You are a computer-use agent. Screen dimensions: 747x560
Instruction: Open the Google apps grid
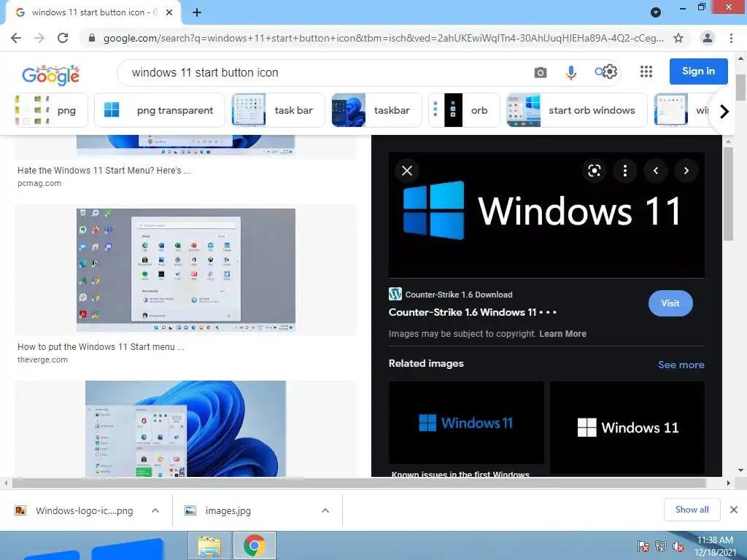tap(646, 71)
